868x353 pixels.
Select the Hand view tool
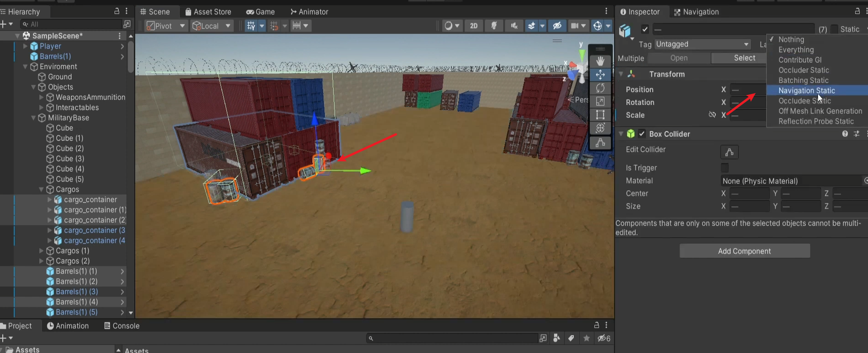pyautogui.click(x=600, y=61)
